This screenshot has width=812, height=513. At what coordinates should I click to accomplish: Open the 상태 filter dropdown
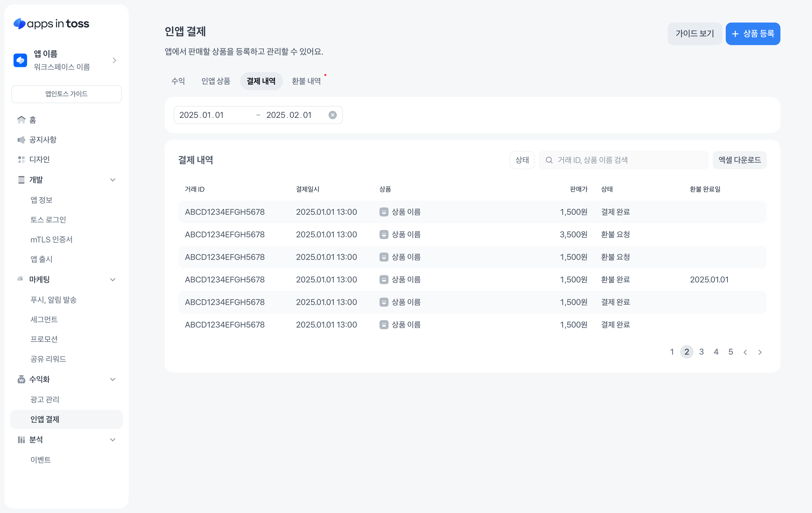522,160
